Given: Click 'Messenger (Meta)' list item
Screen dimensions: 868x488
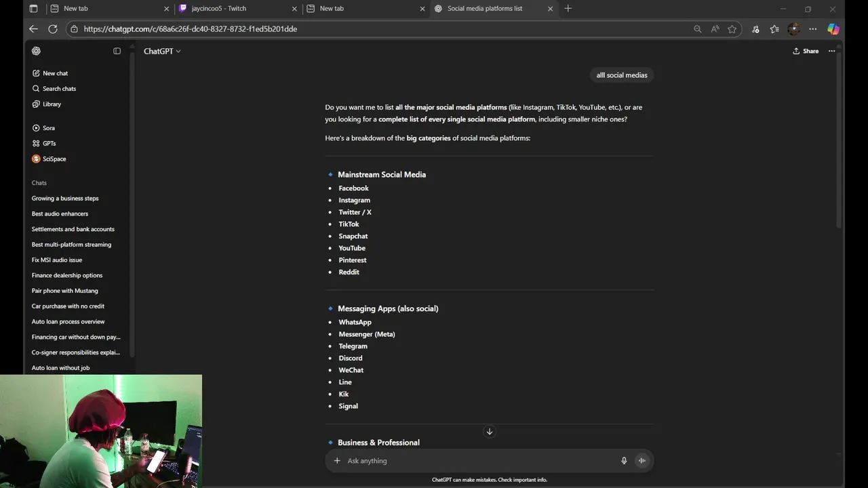Looking at the screenshot, I should [367, 334].
